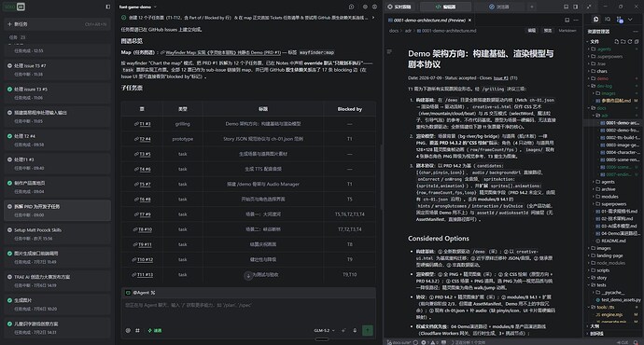Click the microphone voice input icon
Viewport: 644px width, 345px height.
click(355, 330)
